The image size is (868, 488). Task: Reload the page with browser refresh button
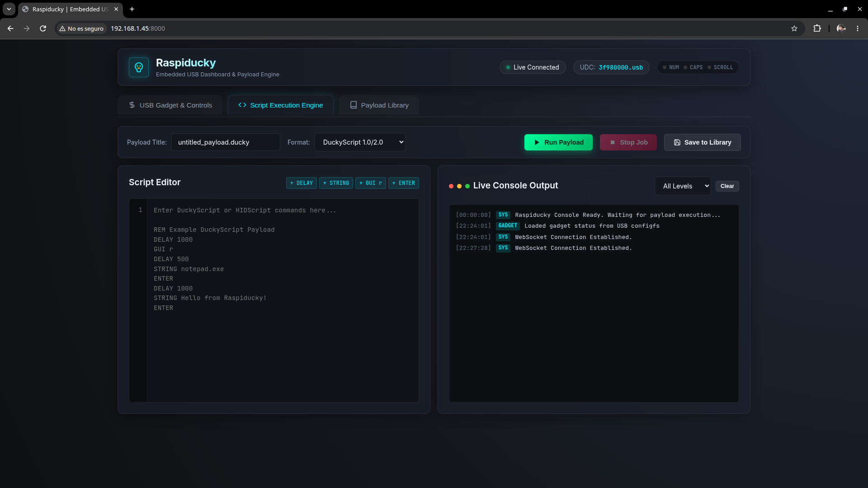coord(43,28)
